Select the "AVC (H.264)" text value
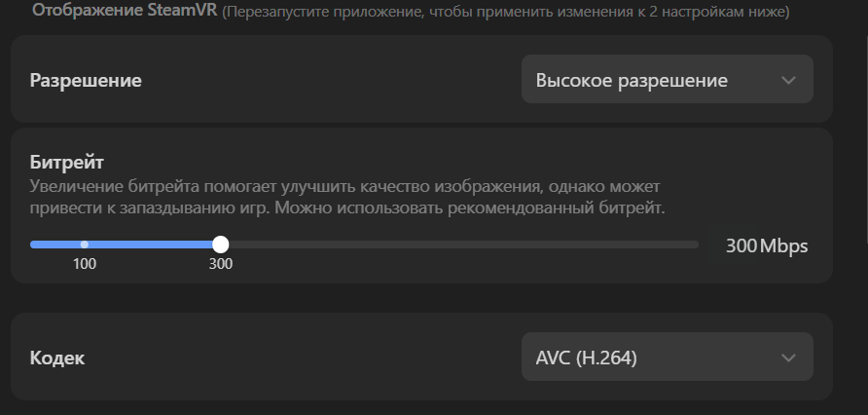The height and width of the screenshot is (415, 868). (x=586, y=358)
